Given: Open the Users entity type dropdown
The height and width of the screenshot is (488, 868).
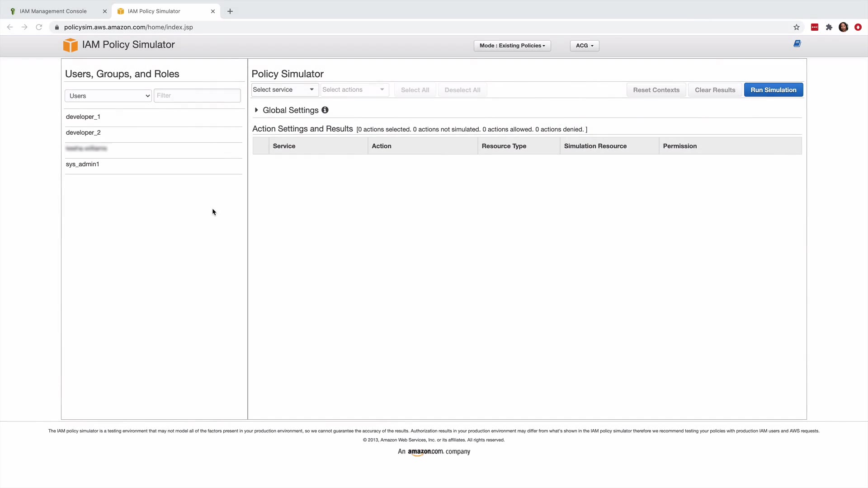Looking at the screenshot, I should [x=108, y=96].
